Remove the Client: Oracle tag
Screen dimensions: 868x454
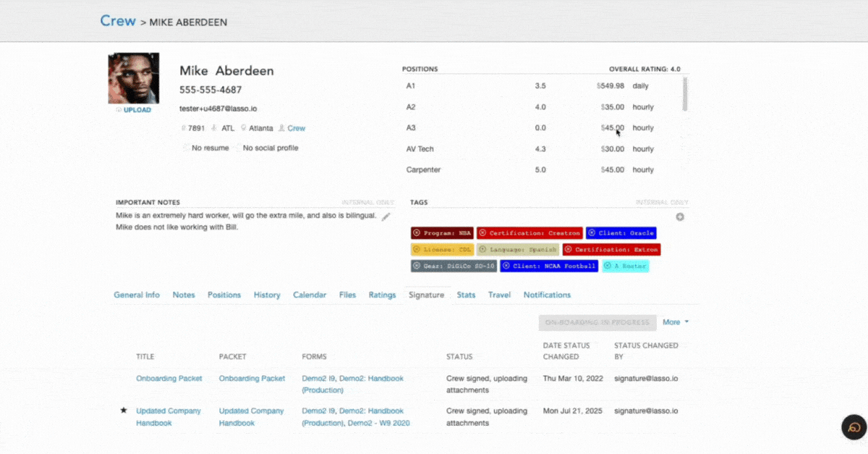(592, 233)
